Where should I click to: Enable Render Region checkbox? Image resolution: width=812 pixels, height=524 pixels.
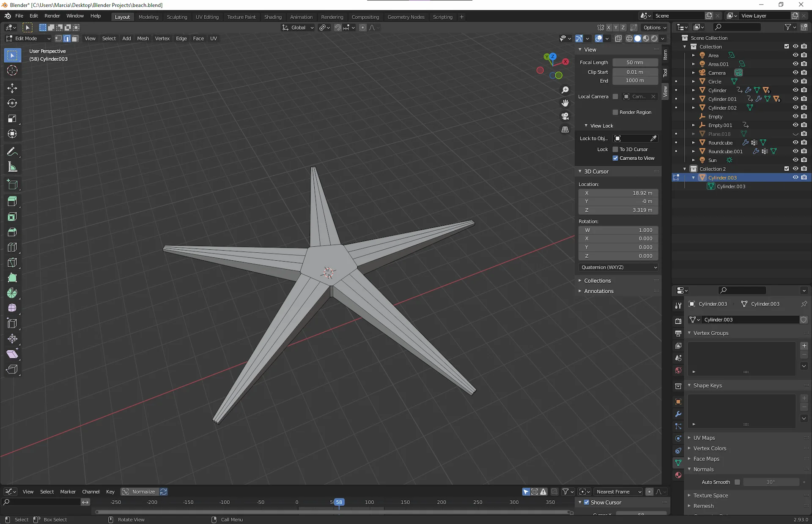(615, 112)
